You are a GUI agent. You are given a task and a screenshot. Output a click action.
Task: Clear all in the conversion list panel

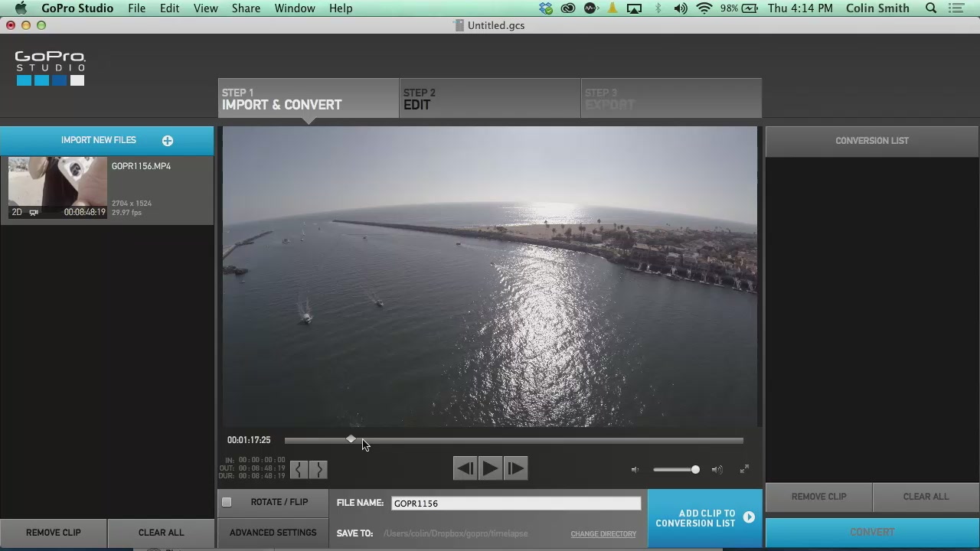point(926,497)
